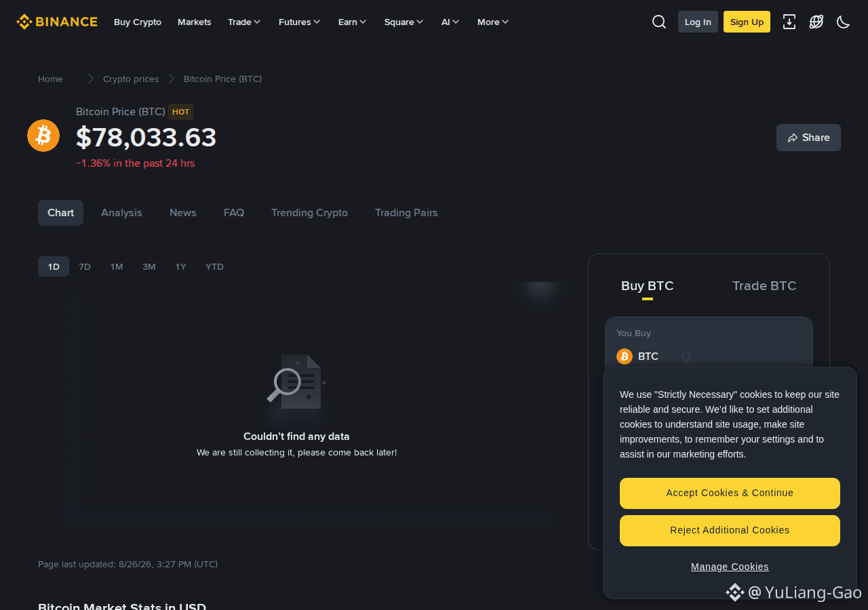The image size is (868, 610).
Task: Switch to the Analysis tab
Action: pos(121,213)
